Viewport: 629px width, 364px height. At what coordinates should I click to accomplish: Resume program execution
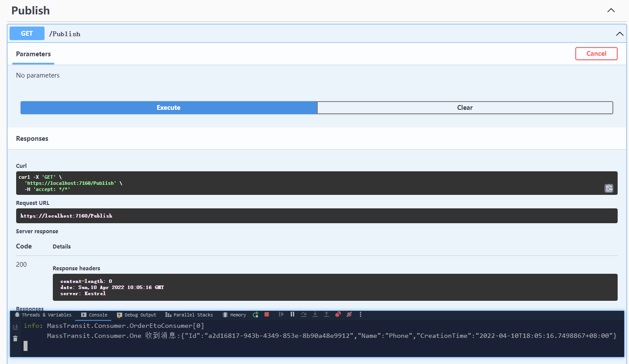[282, 314]
